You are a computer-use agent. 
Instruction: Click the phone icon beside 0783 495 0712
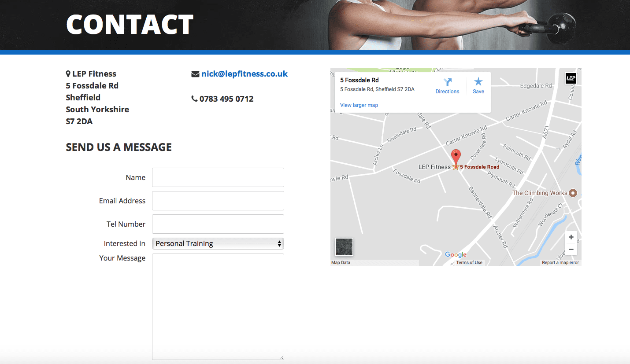click(194, 99)
